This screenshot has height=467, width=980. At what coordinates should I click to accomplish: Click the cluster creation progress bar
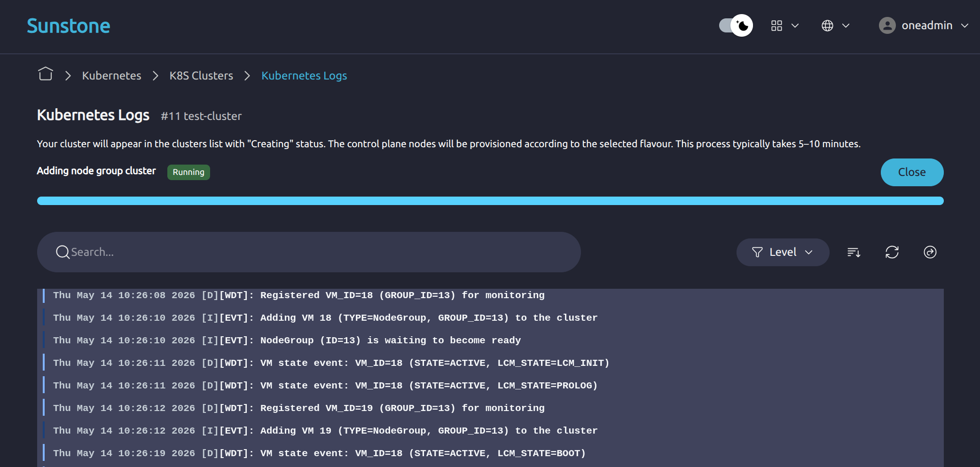(490, 201)
